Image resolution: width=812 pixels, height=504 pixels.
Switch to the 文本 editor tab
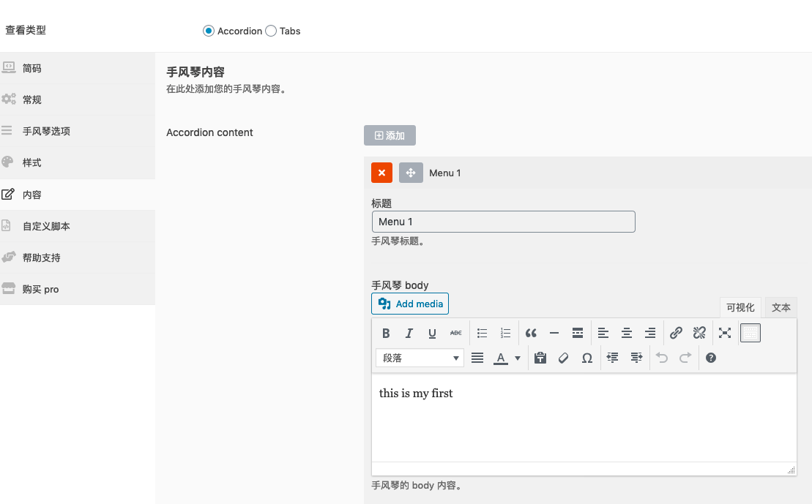[781, 307]
